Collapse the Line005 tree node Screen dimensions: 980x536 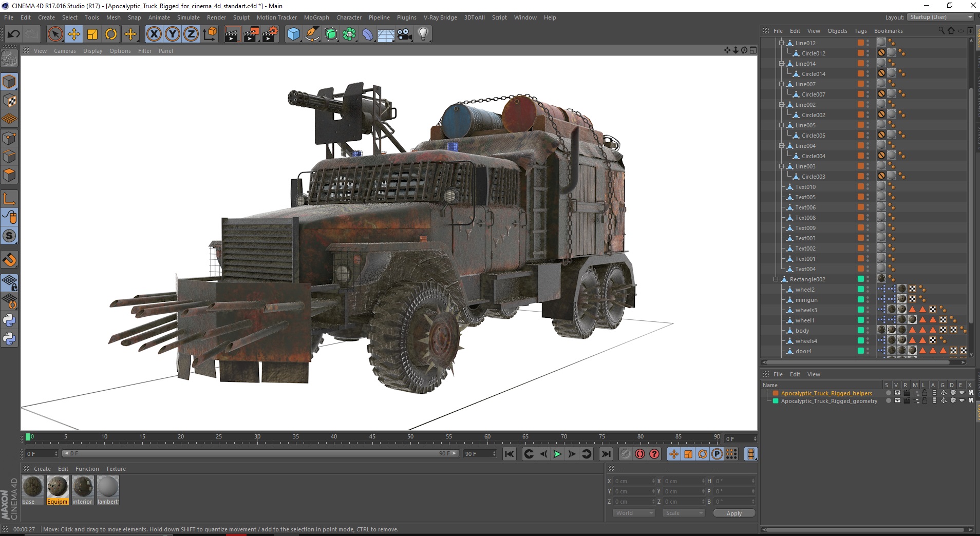click(782, 125)
